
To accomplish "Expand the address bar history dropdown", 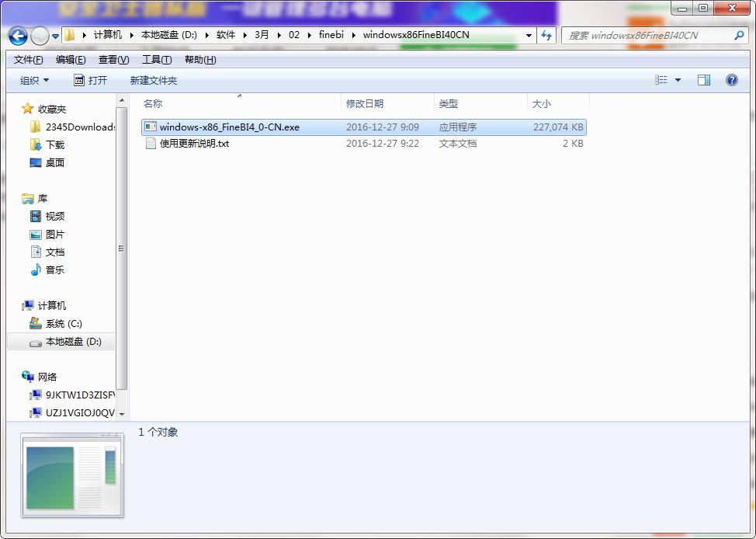I will (x=529, y=35).
